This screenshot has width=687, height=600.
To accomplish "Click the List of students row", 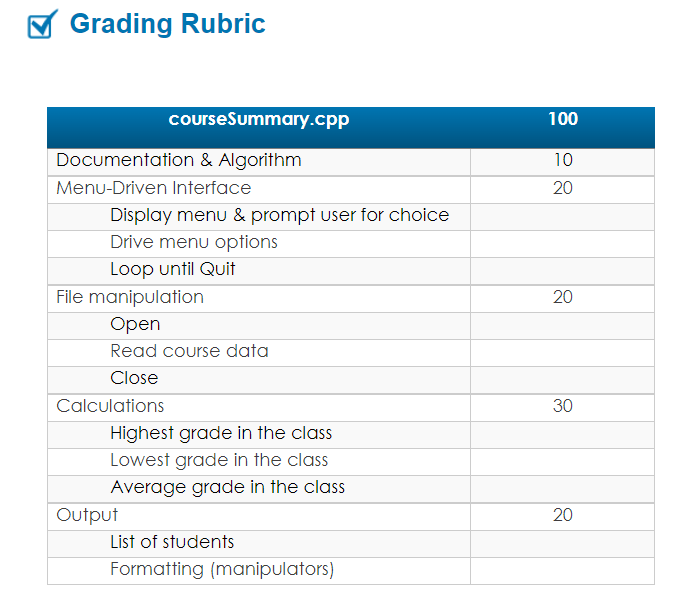I will point(351,544).
